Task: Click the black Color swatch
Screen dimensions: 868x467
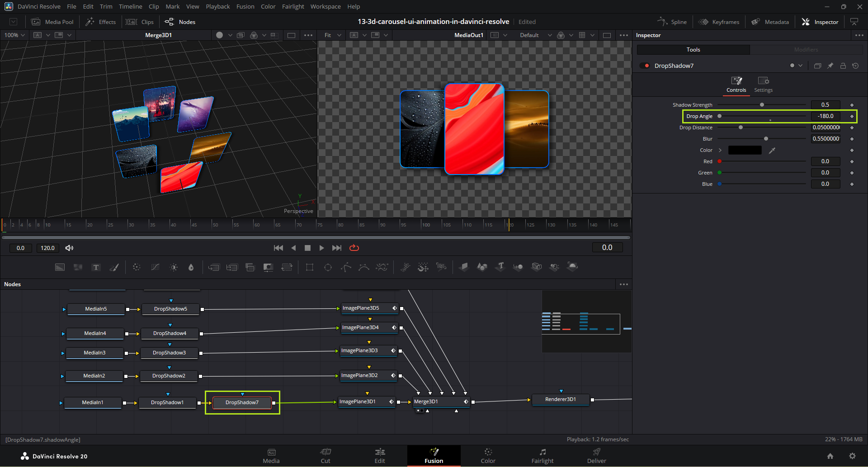Action: pyautogui.click(x=745, y=150)
